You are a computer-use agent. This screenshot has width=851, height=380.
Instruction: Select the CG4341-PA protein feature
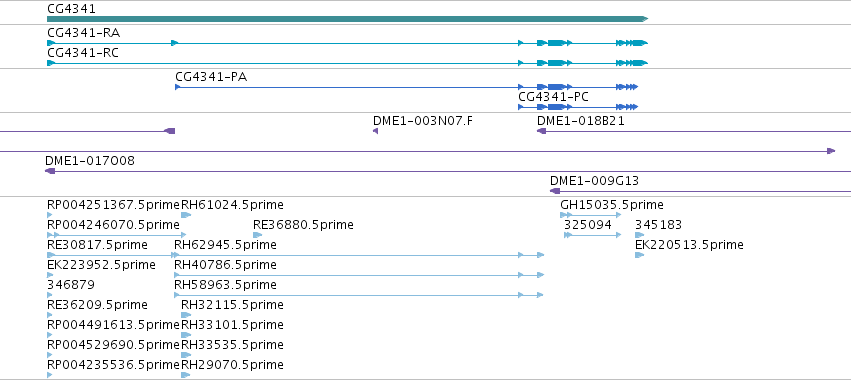click(406, 87)
